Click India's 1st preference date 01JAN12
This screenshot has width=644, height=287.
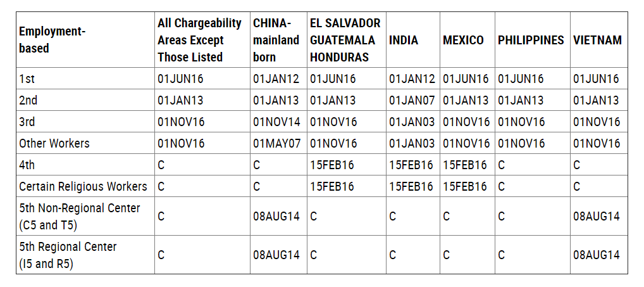(x=412, y=79)
